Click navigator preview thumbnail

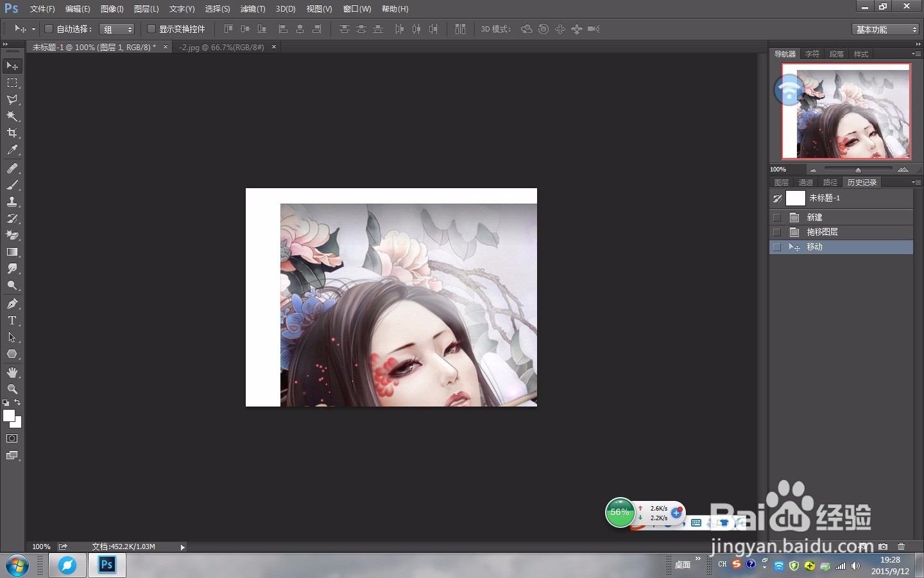846,110
